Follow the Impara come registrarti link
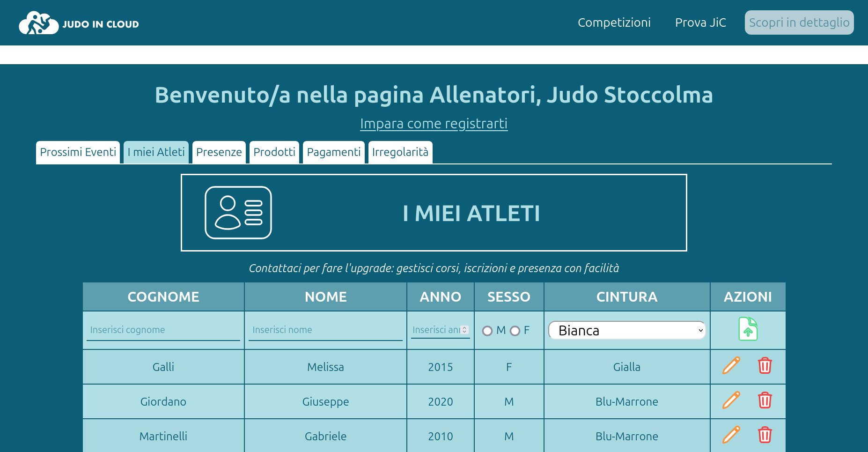This screenshot has height=452, width=868. coord(434,124)
